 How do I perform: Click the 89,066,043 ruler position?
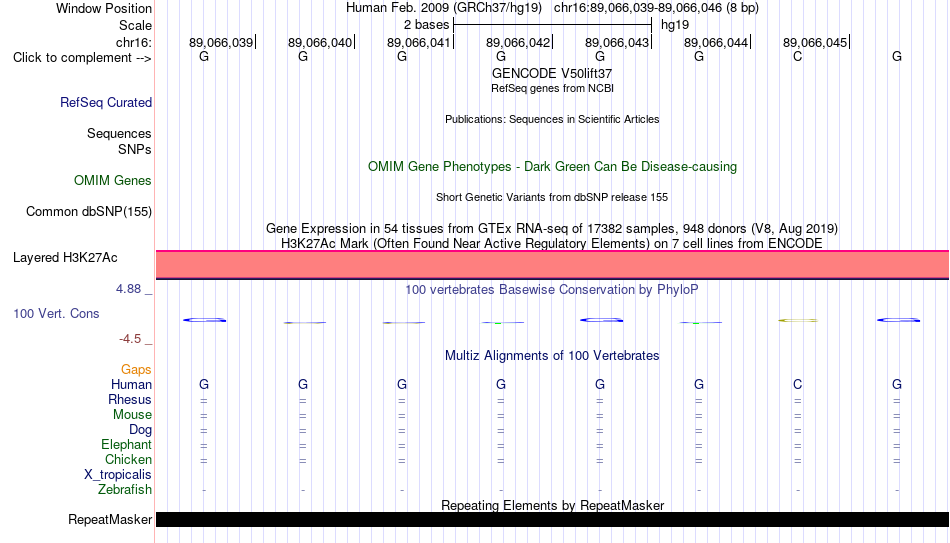(x=618, y=42)
